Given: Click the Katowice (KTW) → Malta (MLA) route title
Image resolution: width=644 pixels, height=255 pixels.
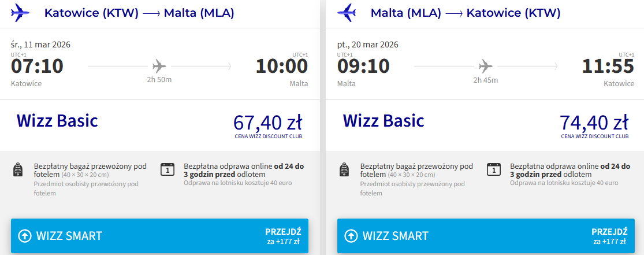Looking at the screenshot, I should tap(139, 13).
